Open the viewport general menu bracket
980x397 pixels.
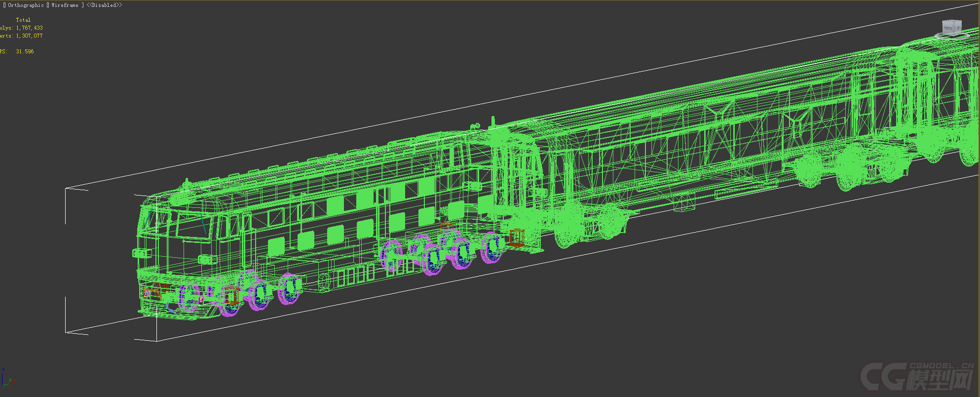tap(4, 5)
